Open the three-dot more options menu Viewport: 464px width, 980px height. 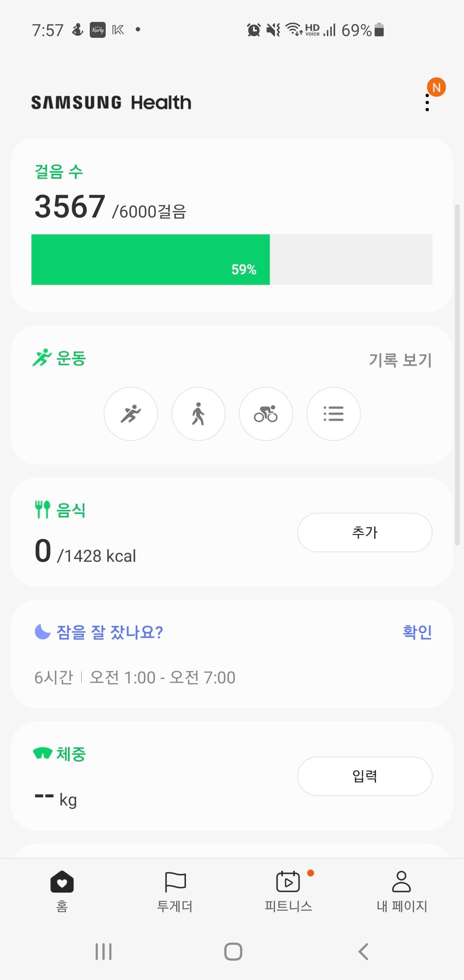coord(427,103)
